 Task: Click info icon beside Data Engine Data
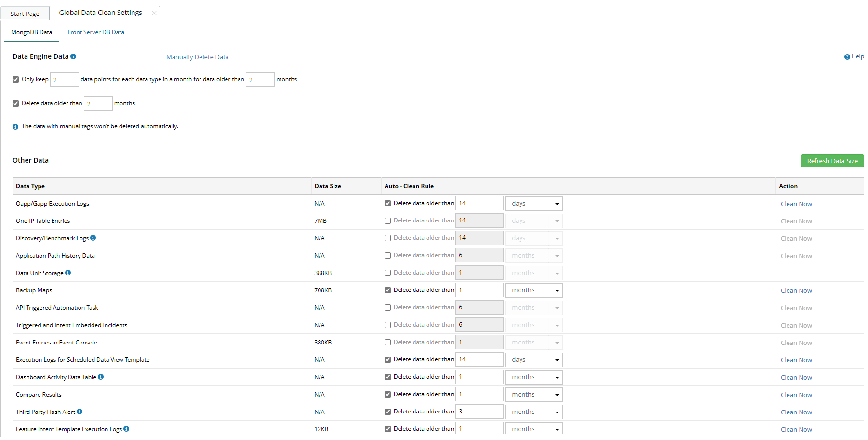click(x=73, y=56)
